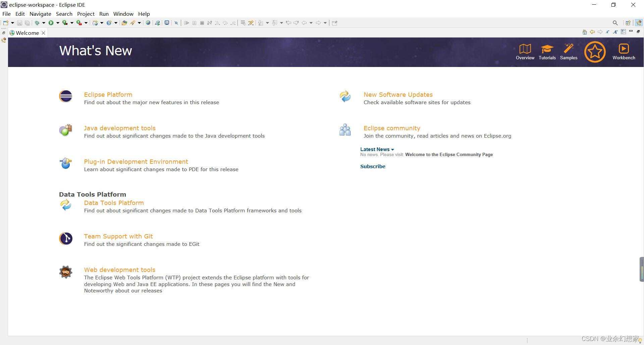Toggle Use Step Filters icon
The height and width of the screenshot is (345, 644).
pyautogui.click(x=251, y=23)
